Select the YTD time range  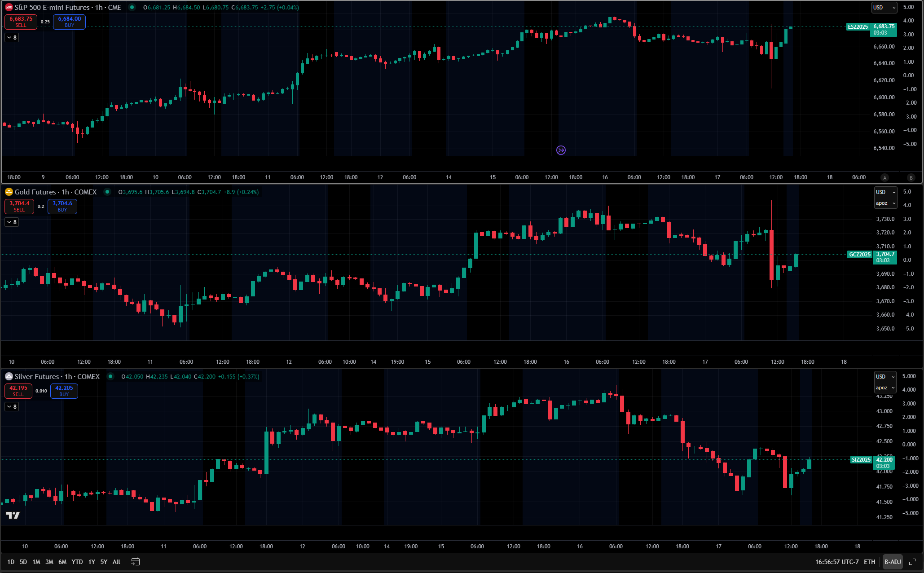[x=77, y=562]
